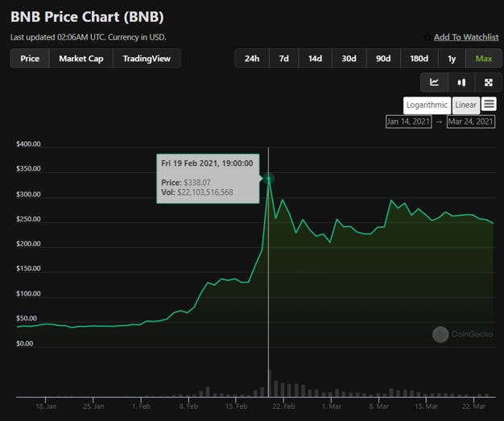Set range to 30d
Image resolution: width=504 pixels, height=421 pixels.
[349, 59]
